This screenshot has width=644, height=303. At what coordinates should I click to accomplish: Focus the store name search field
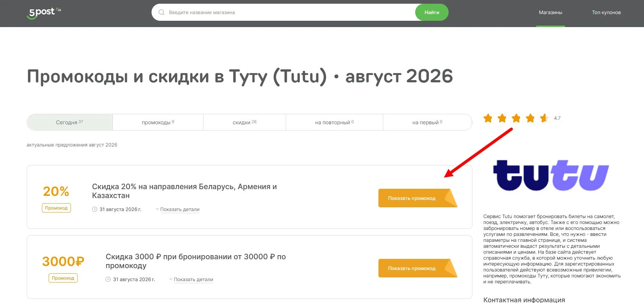point(283,12)
